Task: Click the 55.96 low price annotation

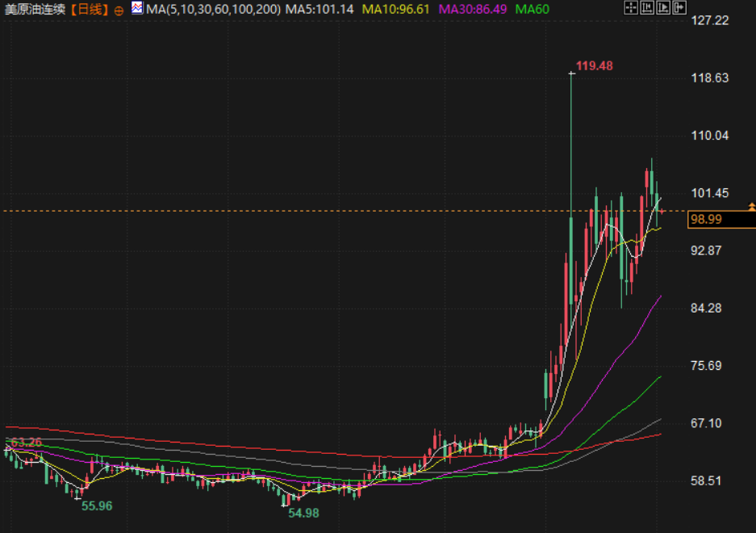Action: coord(97,506)
